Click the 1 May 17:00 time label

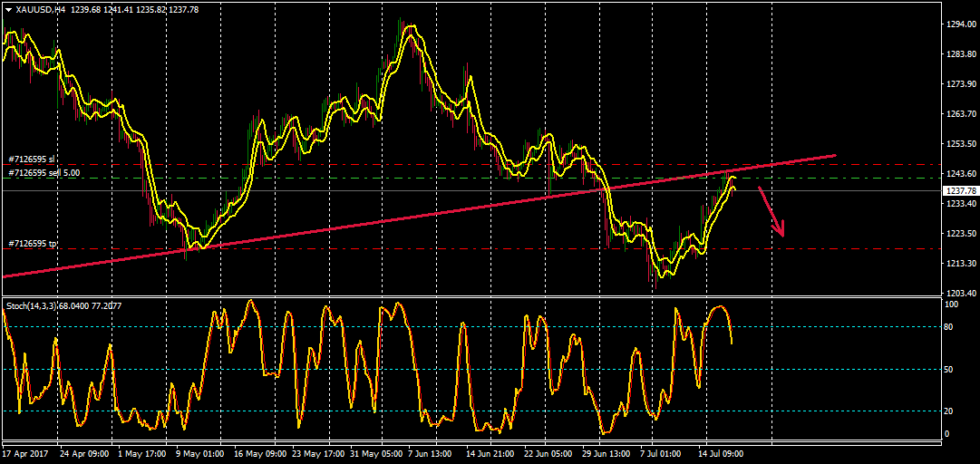pos(141,454)
